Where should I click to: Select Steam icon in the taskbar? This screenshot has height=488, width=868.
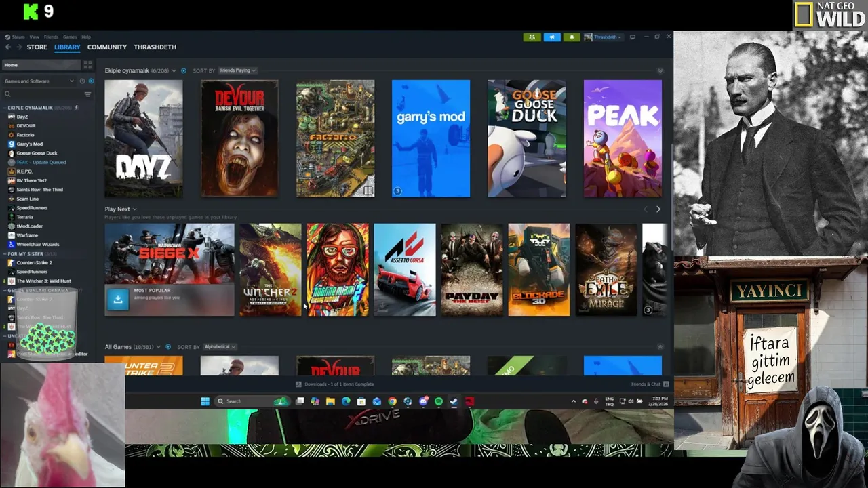click(454, 401)
